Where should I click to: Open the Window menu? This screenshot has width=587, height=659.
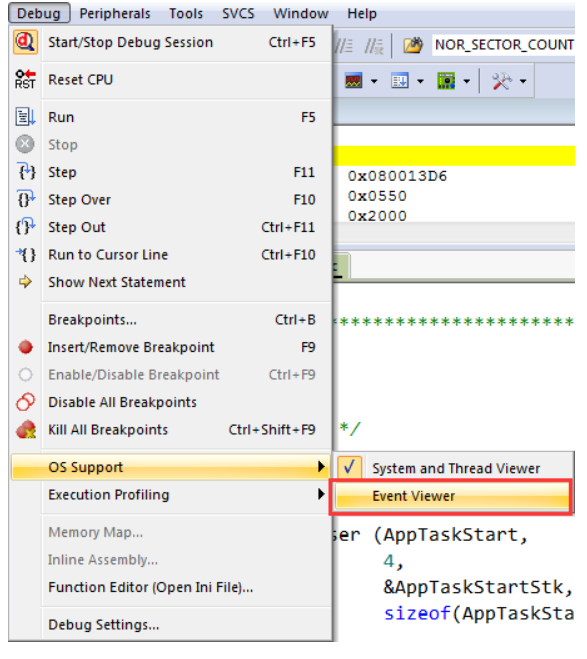pyautogui.click(x=301, y=13)
